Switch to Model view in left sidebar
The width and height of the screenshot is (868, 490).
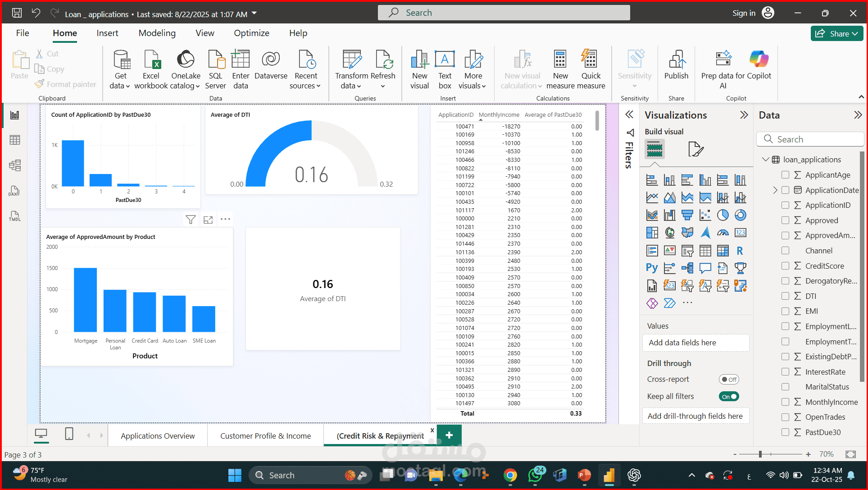pos(15,165)
